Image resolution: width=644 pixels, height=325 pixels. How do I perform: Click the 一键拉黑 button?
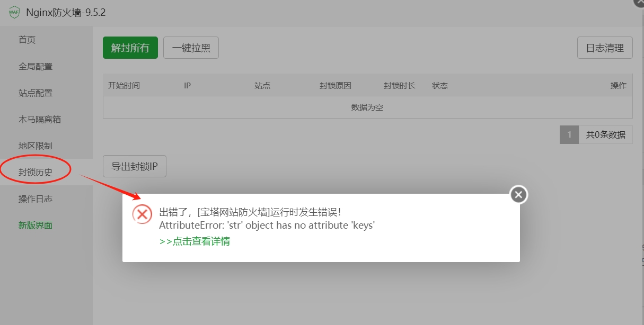(191, 48)
